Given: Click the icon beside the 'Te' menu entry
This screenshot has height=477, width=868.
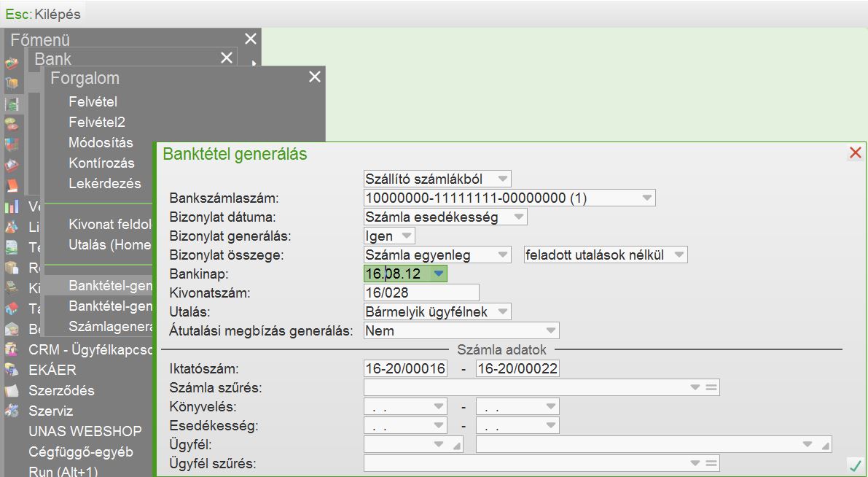Looking at the screenshot, I should click(x=12, y=248).
